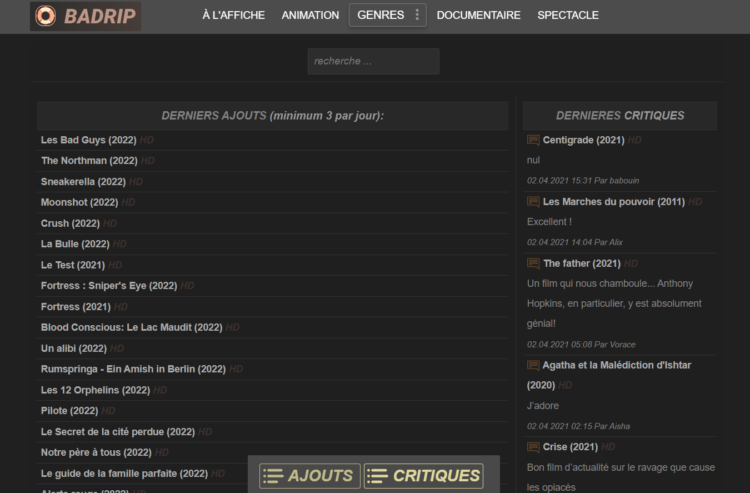The image size is (750, 493).
Task: Click the recherche search field
Action: pyautogui.click(x=374, y=61)
